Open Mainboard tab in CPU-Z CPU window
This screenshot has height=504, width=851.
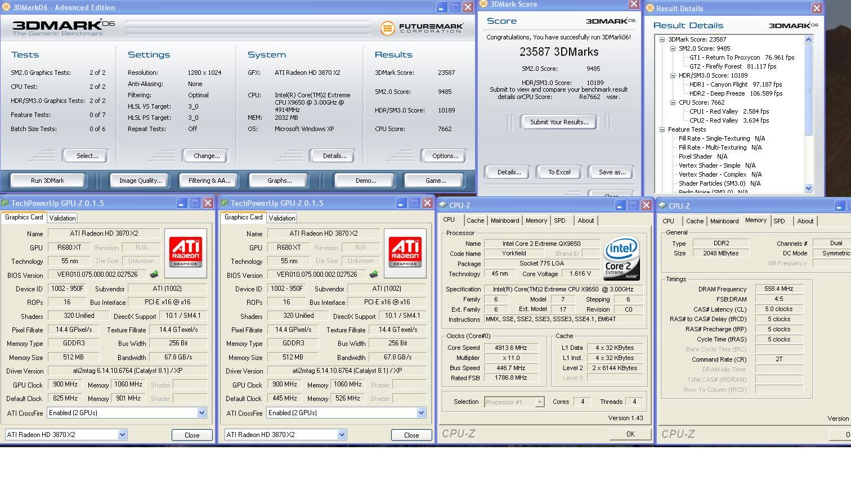pos(505,220)
